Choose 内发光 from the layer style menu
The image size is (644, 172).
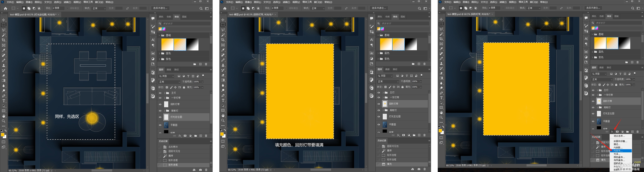click(621, 151)
